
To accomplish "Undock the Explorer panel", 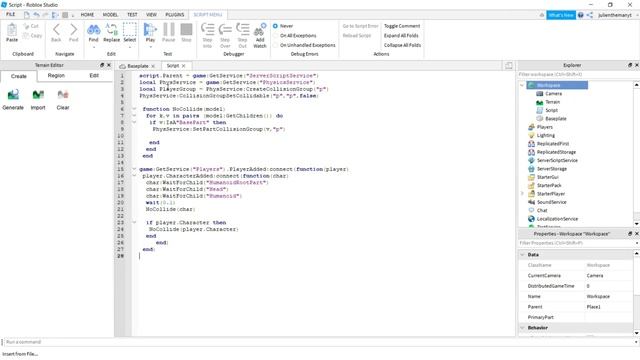I will point(630,65).
